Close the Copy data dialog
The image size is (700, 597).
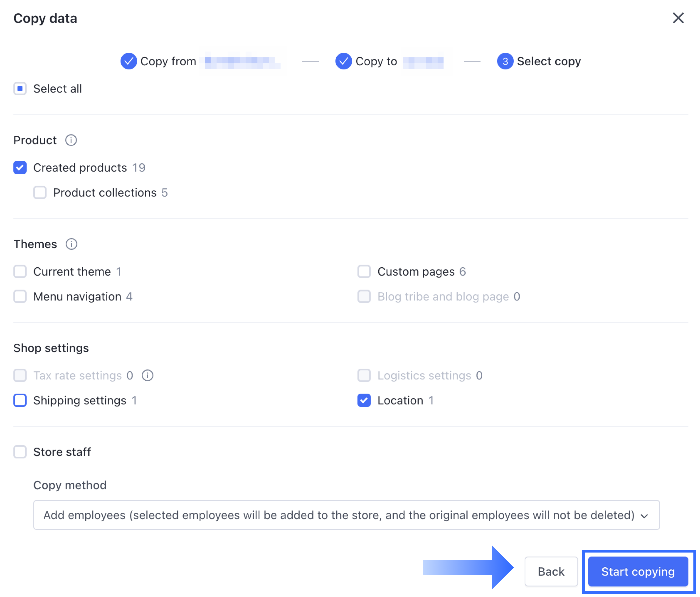tap(678, 18)
